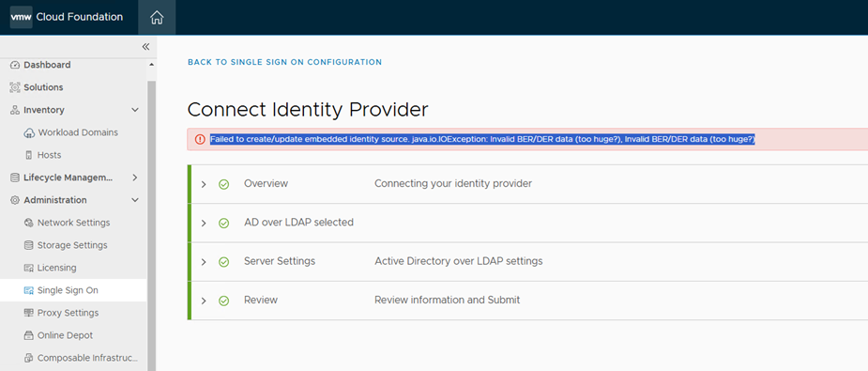Go back to Single Sign On Configuration
Image resolution: width=868 pixels, height=371 pixels.
[284, 62]
